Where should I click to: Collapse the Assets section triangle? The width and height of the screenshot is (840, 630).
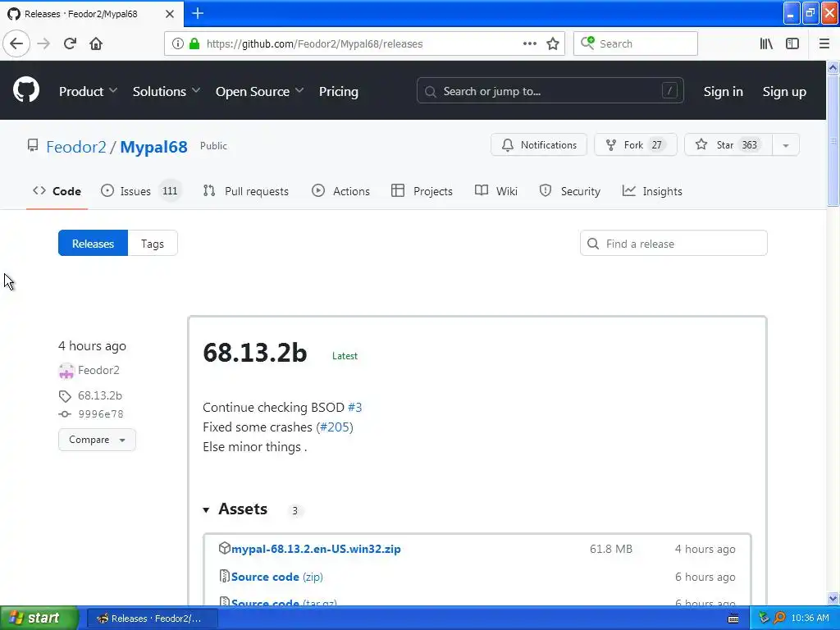[206, 510]
